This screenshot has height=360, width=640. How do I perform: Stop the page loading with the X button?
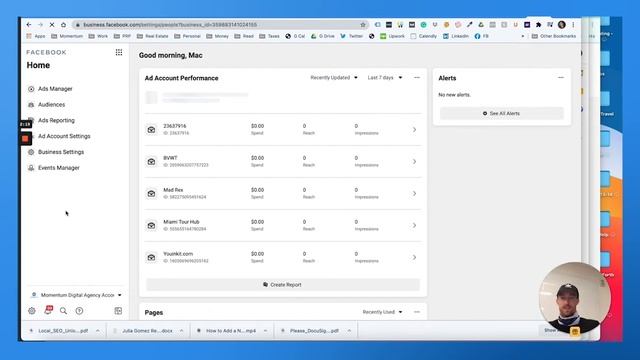click(52, 25)
